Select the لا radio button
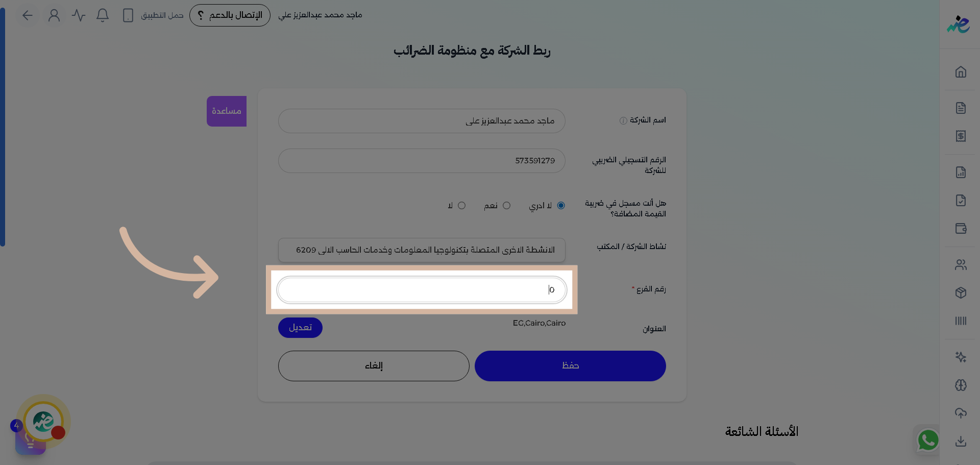 461,205
